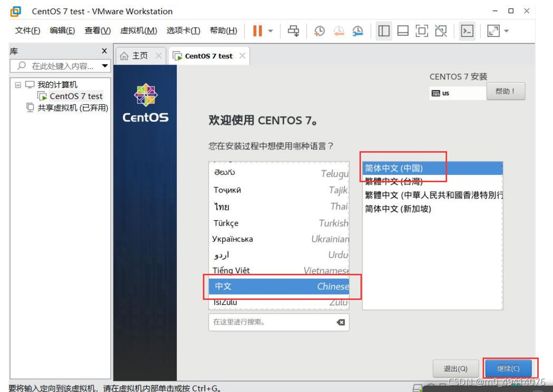Open the 文件(F) menu
553x392 pixels.
[28, 31]
